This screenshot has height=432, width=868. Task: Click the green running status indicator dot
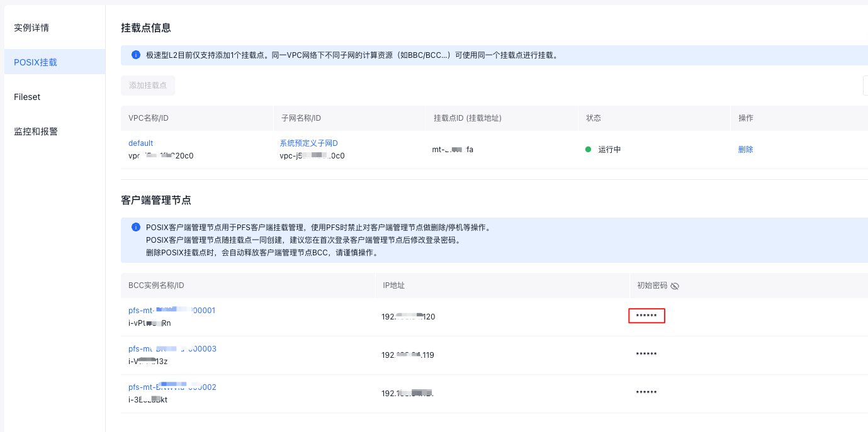[x=587, y=149]
